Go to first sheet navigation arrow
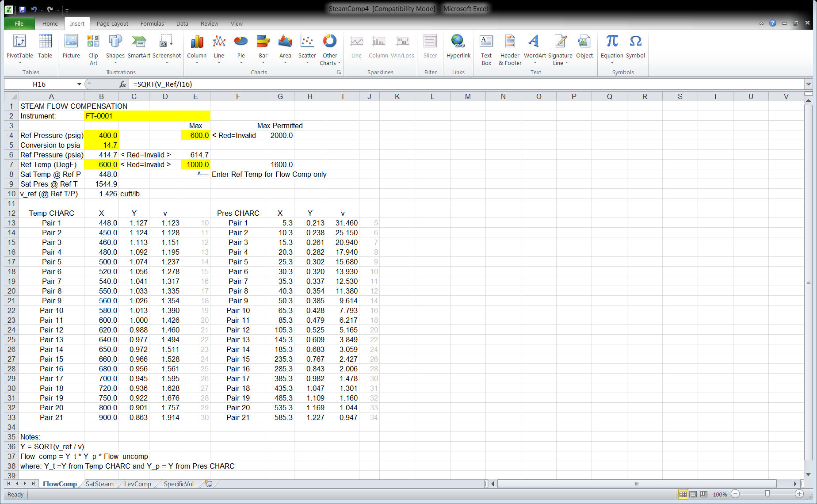 click(x=9, y=484)
